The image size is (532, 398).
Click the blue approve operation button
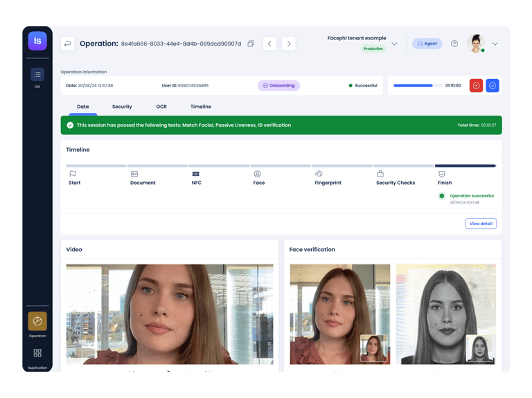[493, 86]
